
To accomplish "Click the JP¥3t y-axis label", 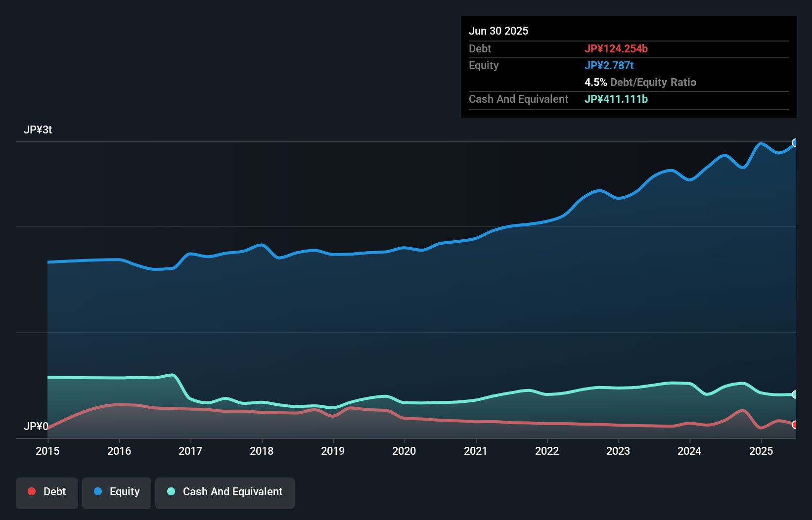I will [38, 130].
